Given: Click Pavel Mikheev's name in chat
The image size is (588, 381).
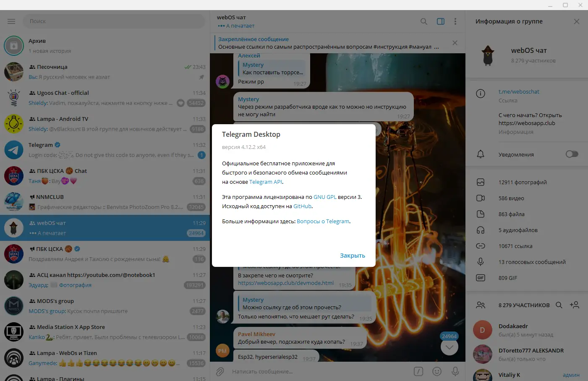Looking at the screenshot, I should pyautogui.click(x=256, y=334).
